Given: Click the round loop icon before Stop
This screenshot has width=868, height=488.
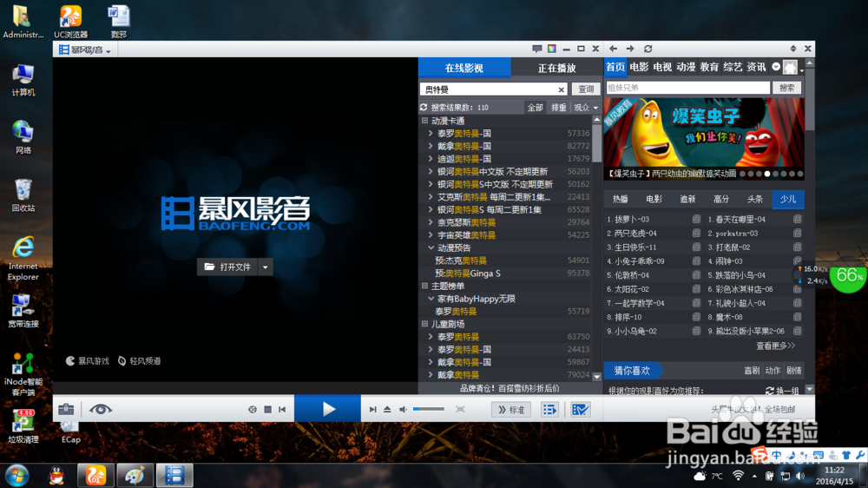Looking at the screenshot, I should pyautogui.click(x=253, y=409).
